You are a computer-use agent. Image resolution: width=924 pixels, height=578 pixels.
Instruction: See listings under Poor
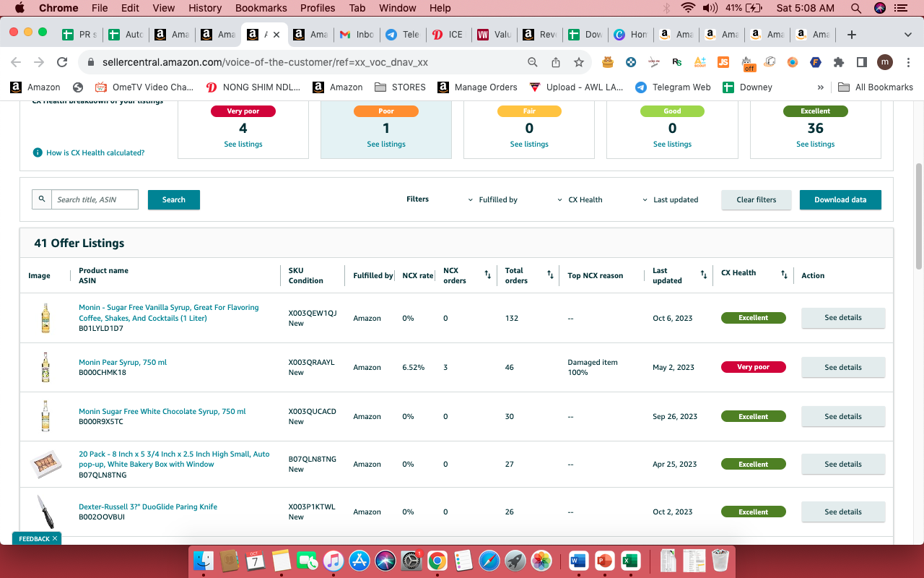point(386,144)
